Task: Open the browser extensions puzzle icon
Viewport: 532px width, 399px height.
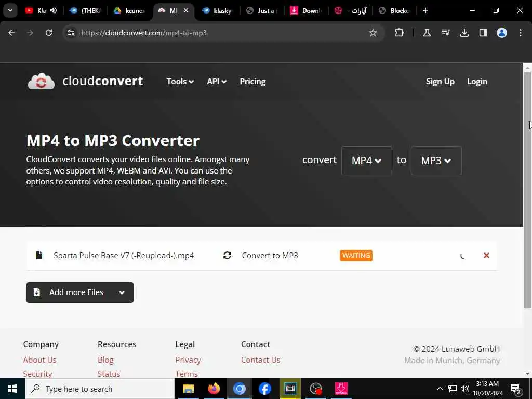Action: 400,33
